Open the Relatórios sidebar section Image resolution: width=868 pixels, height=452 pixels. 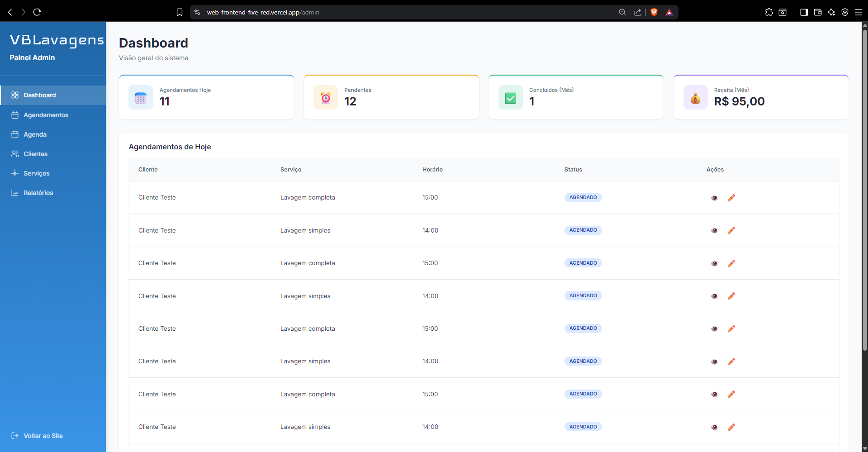tap(38, 193)
